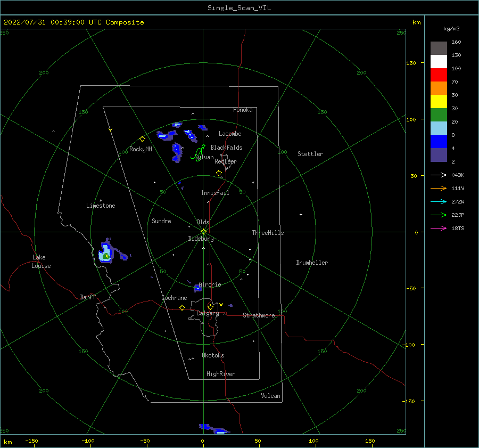Screen dimensions: 479x448
Task: Click the blue echo cell near Airdrie
Action: point(197,288)
